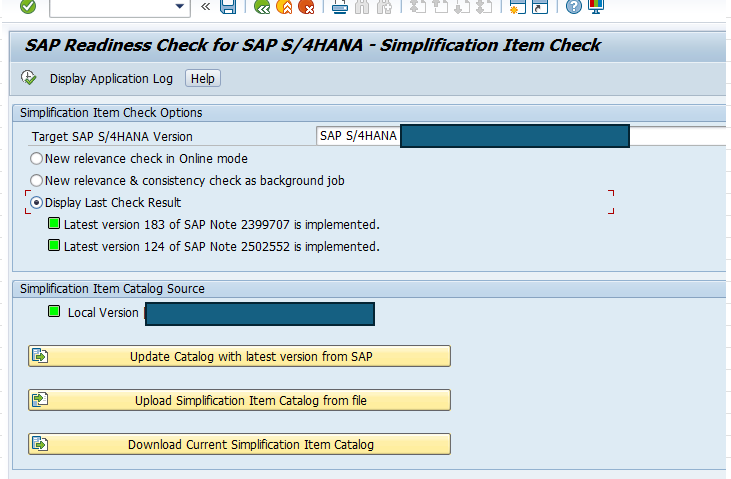Click the Simplification Item Check Options header

point(111,113)
